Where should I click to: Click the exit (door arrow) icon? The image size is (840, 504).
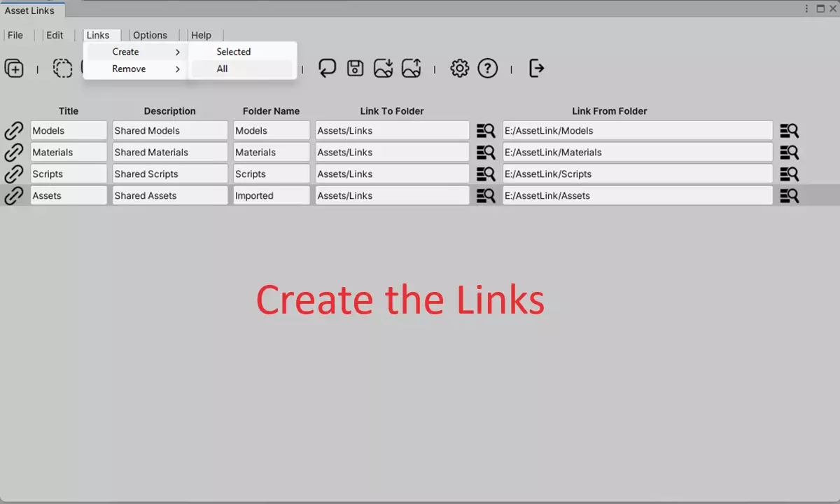536,68
